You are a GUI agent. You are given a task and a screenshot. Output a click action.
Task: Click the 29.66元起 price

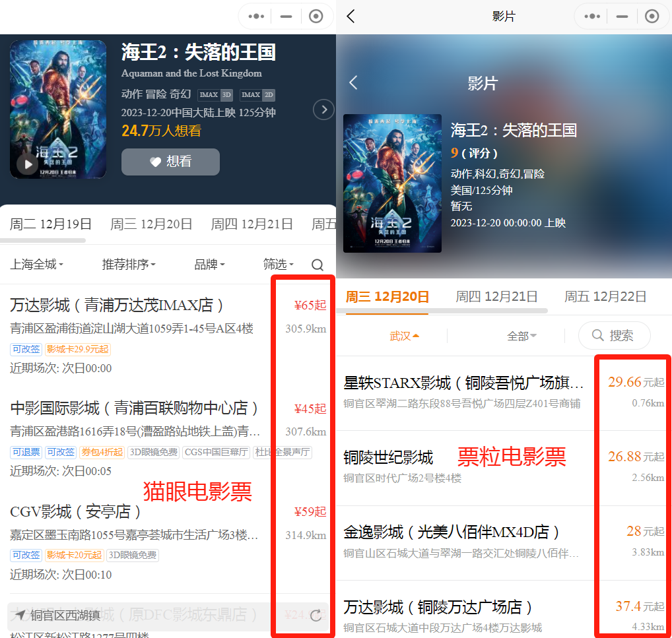[636, 382]
